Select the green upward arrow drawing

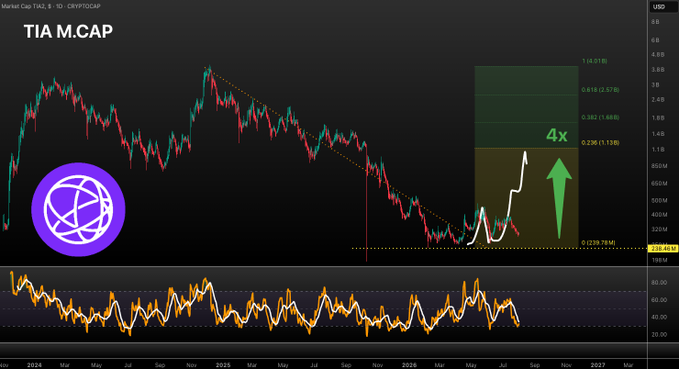pyautogui.click(x=559, y=198)
